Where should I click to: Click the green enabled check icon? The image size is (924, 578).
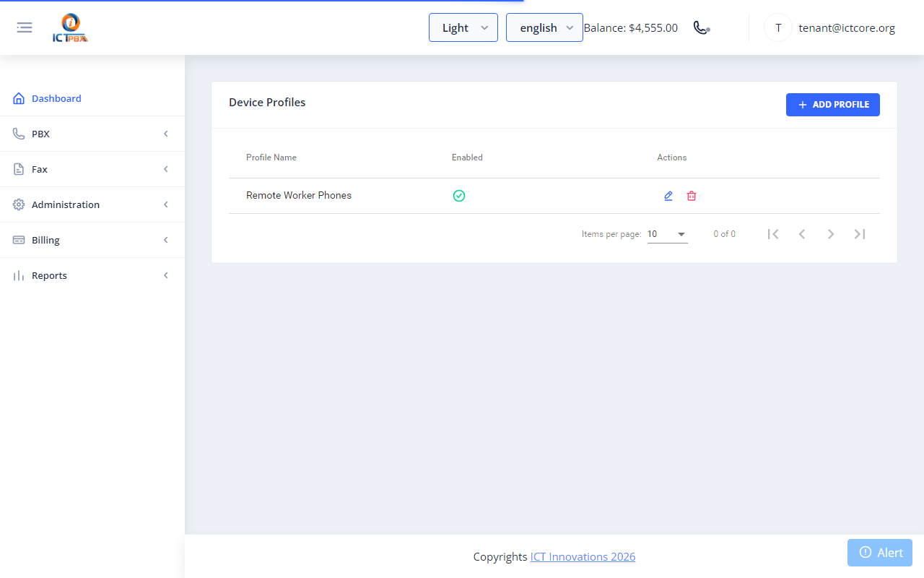tap(459, 196)
